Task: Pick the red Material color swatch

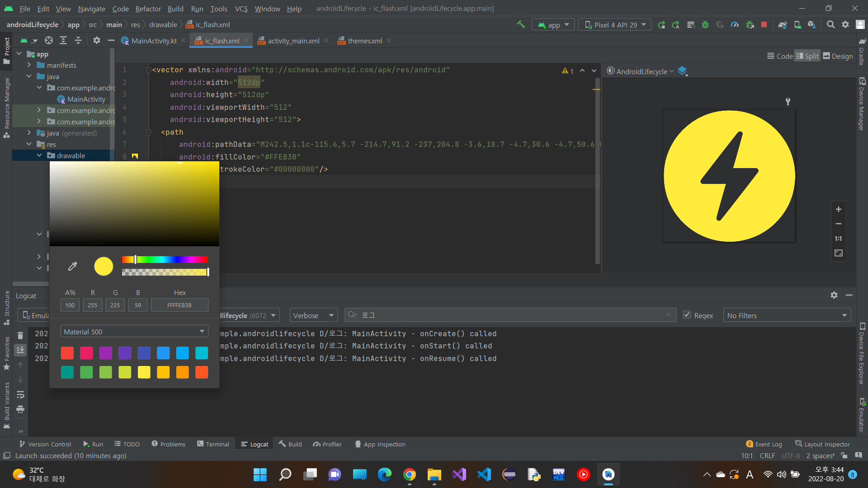Action: [67, 353]
